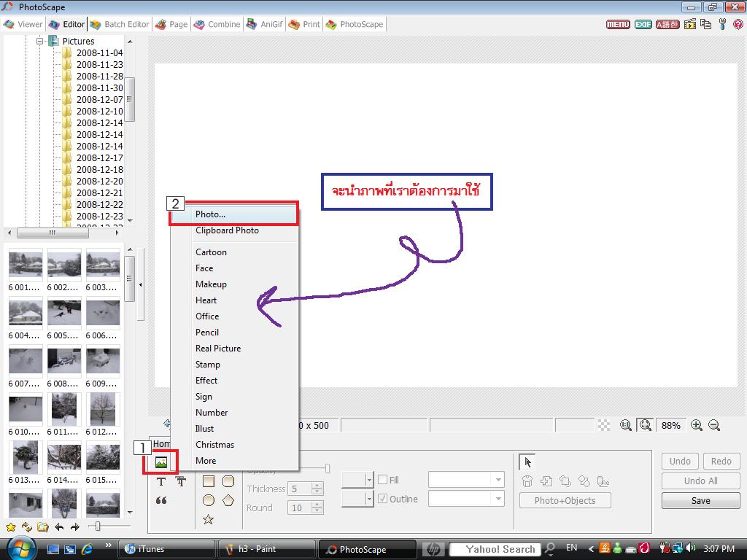Select Christmas in the popup menu
Screen dimensions: 747x560
(x=235, y=445)
